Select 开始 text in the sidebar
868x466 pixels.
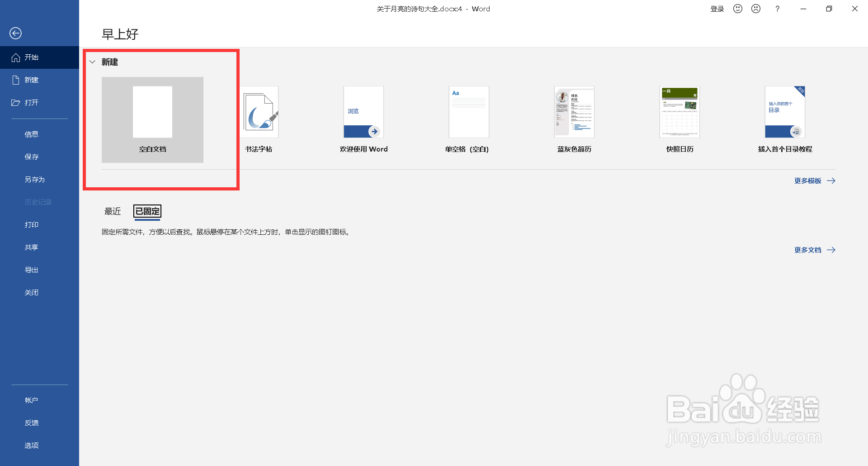[32, 57]
